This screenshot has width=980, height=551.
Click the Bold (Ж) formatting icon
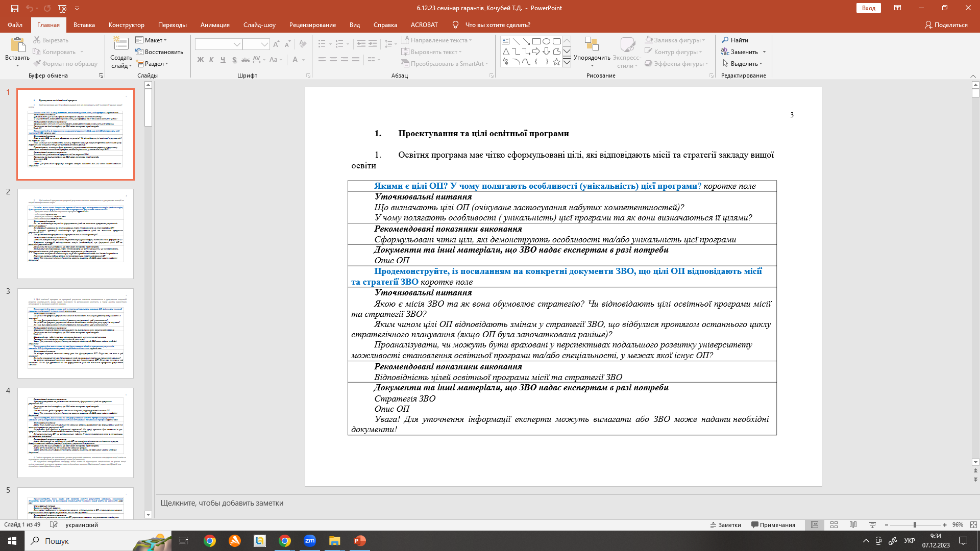pyautogui.click(x=200, y=60)
